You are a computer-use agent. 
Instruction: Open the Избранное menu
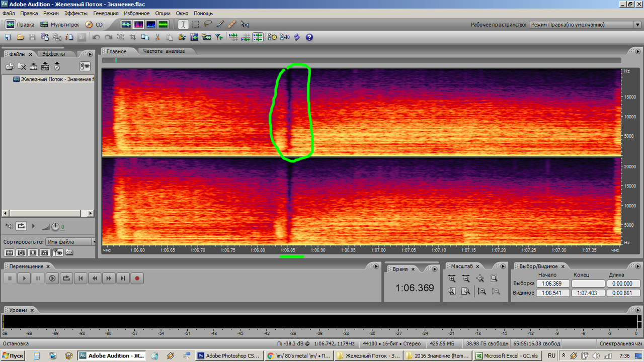coord(137,13)
